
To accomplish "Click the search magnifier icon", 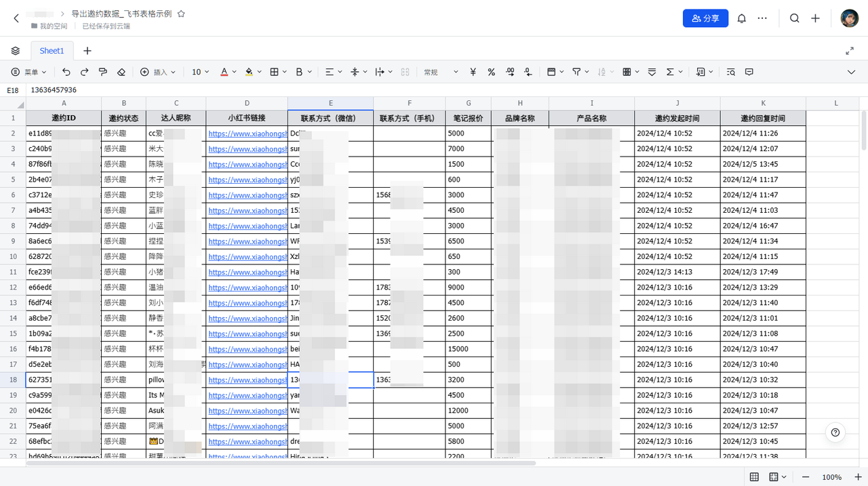I will click(x=794, y=18).
